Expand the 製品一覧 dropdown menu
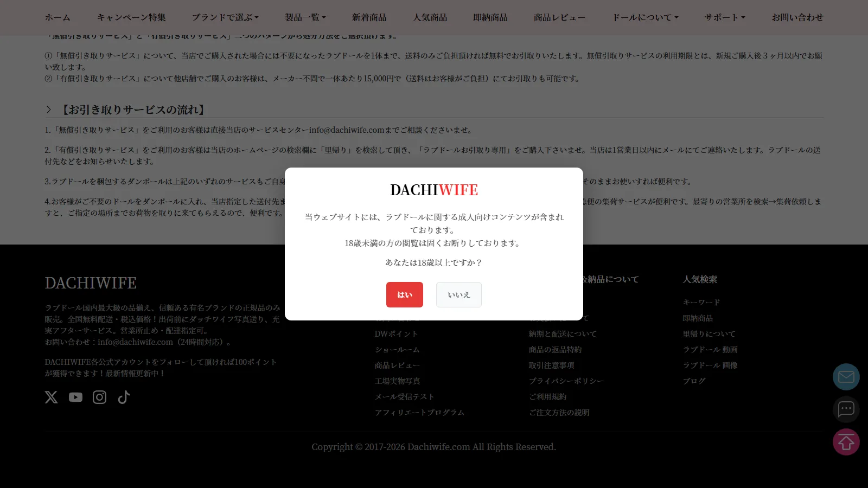The height and width of the screenshot is (488, 868). 305,17
